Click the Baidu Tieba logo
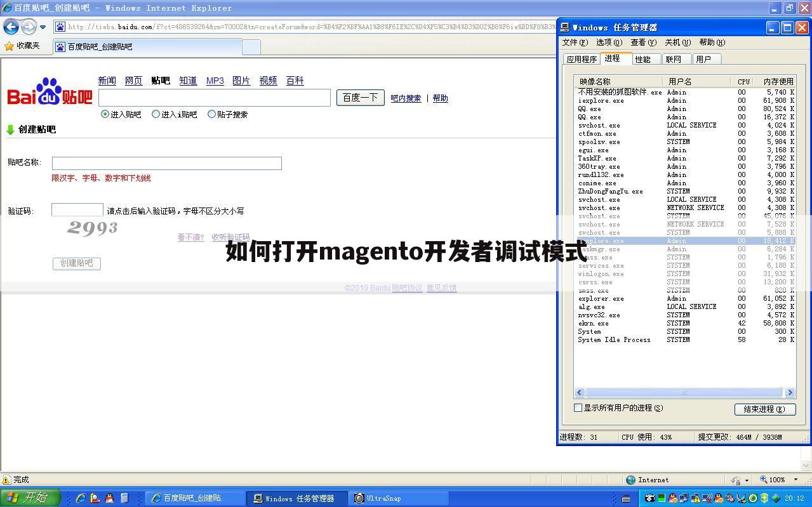The image size is (812, 507). coord(50,93)
